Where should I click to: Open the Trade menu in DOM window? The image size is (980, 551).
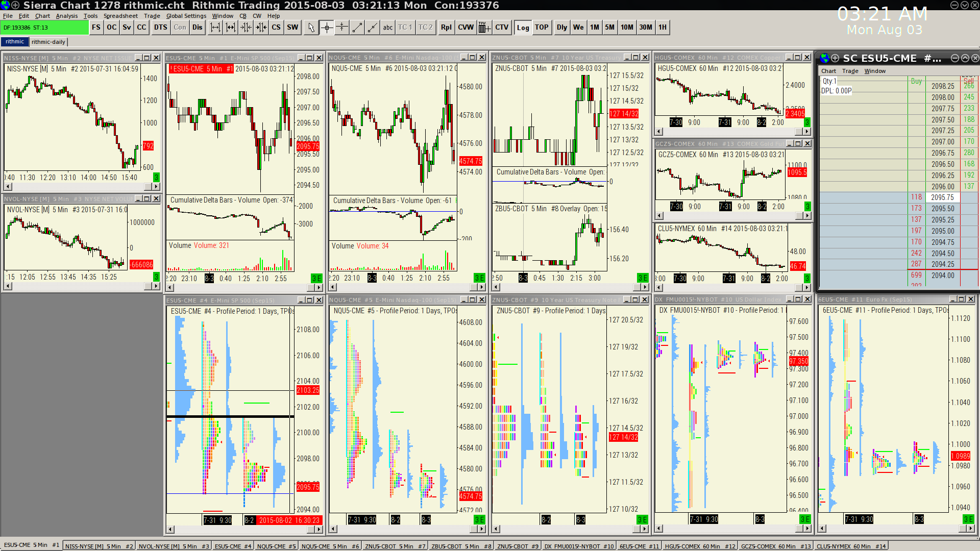(850, 71)
